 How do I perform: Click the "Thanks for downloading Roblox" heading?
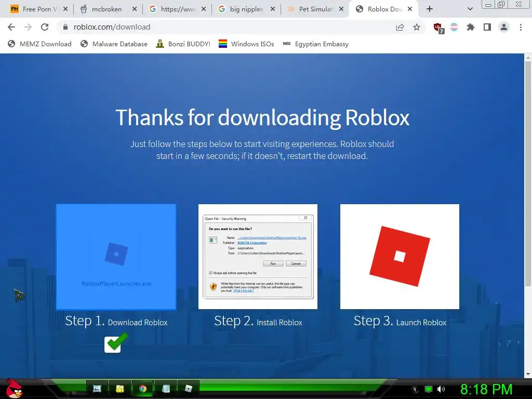click(262, 117)
